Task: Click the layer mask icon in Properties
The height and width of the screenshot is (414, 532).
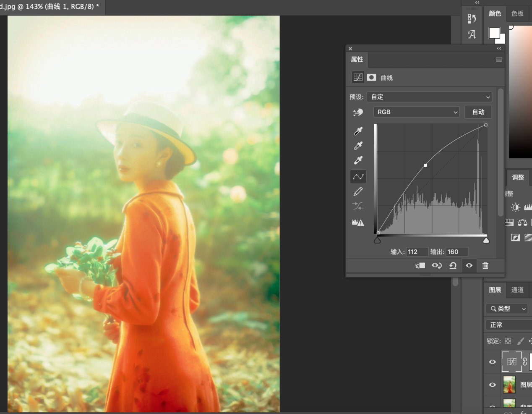Action: click(371, 77)
